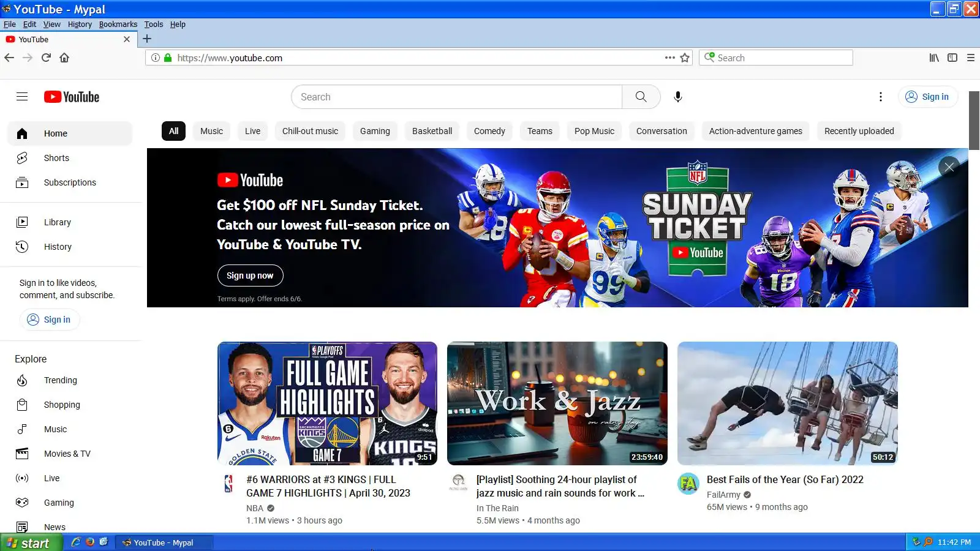This screenshot has height=551, width=980.
Task: Bookmark this page with the star icon
Action: click(x=685, y=58)
